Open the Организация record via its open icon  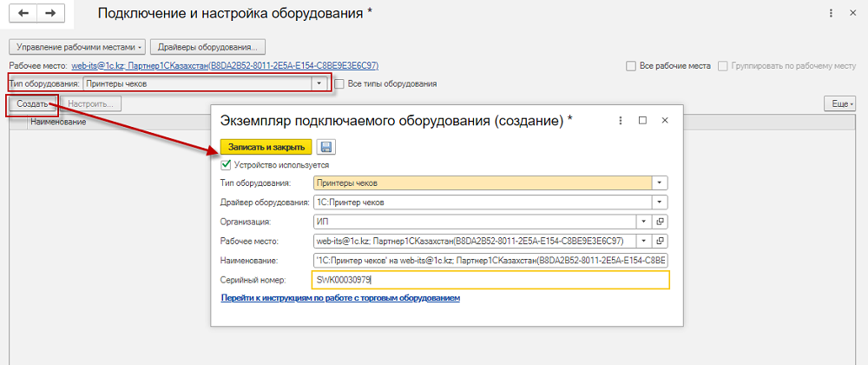click(660, 222)
